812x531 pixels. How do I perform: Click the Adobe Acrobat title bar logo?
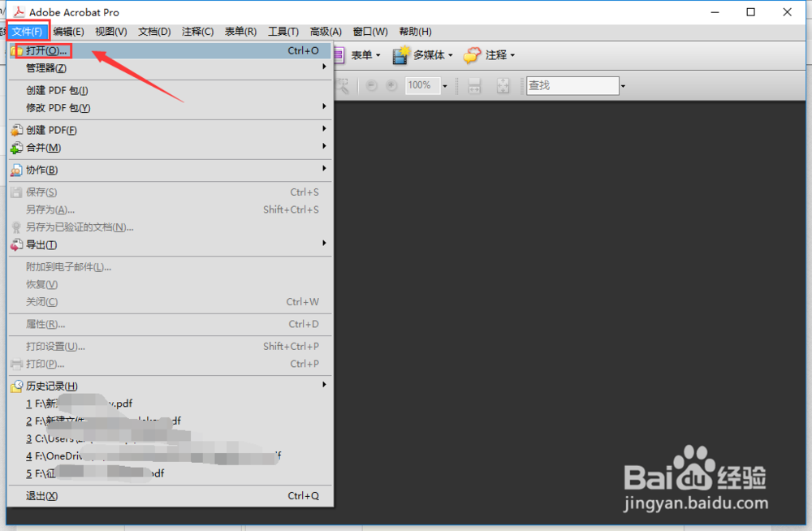click(19, 12)
